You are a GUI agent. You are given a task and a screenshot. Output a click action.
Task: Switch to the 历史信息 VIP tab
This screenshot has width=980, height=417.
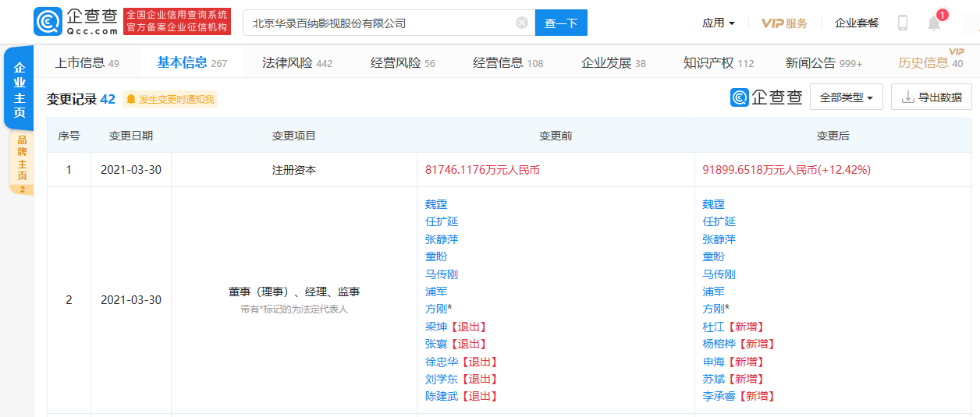point(931,63)
